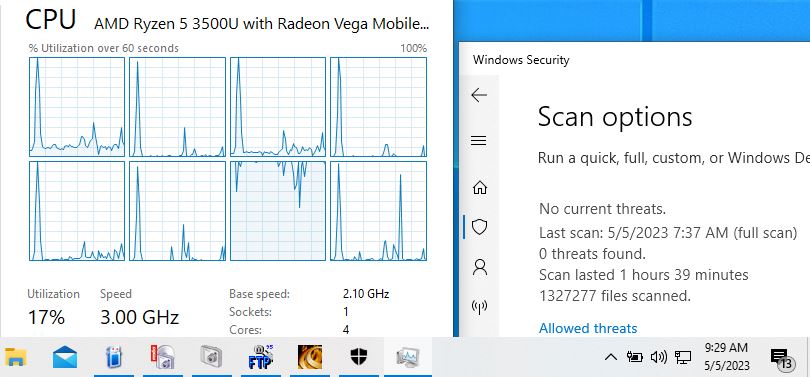Image resolution: width=810 pixels, height=377 pixels.
Task: Select the first logical processor utilization graph
Action: 77,107
